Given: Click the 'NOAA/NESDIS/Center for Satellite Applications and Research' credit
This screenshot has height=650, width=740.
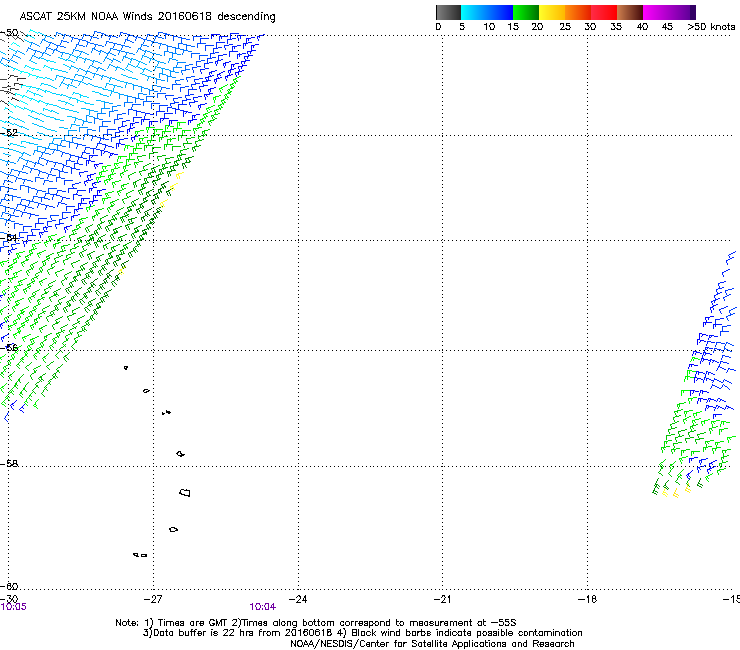Looking at the screenshot, I should tap(432, 644).
